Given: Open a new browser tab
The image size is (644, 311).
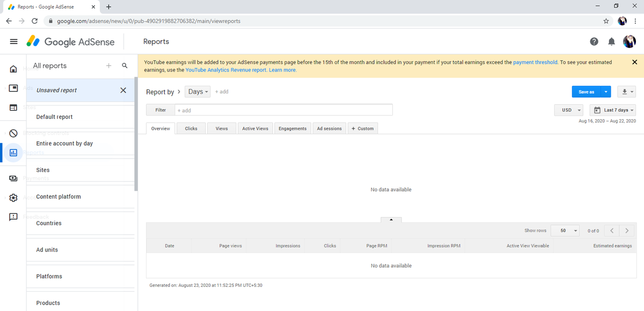Looking at the screenshot, I should click(x=108, y=7).
